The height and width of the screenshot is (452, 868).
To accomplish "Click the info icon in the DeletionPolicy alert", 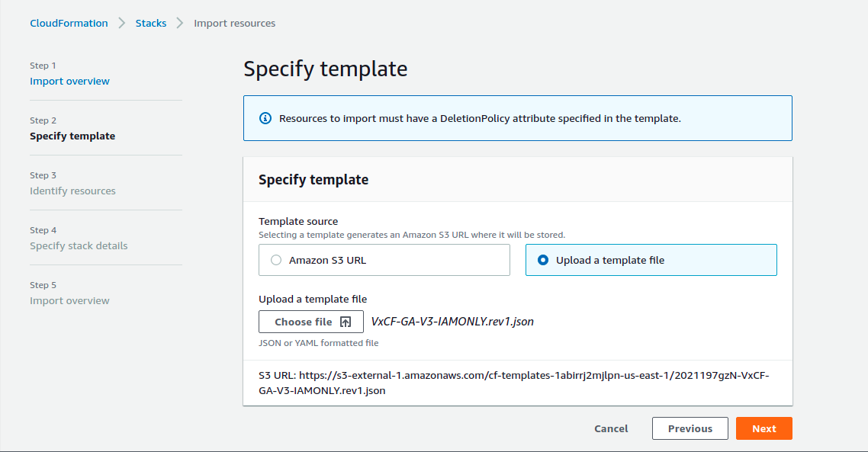I will 265,118.
